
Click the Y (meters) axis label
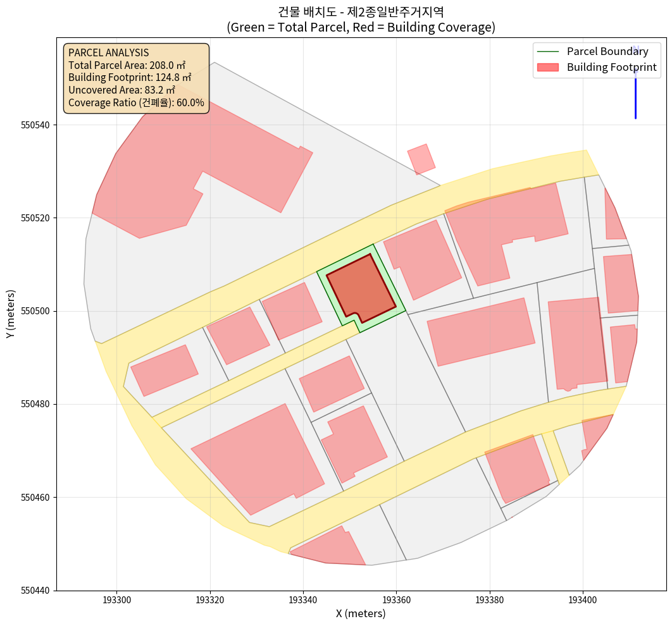pos(11,314)
